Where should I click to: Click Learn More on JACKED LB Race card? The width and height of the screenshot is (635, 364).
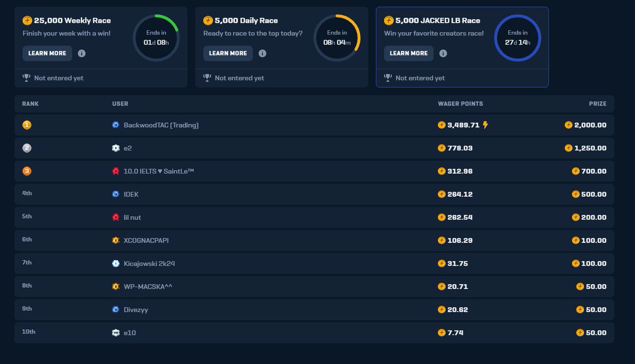[409, 53]
